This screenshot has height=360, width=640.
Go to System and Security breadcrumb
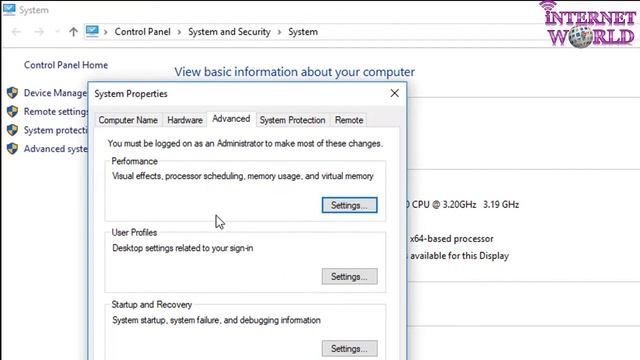[x=229, y=32]
